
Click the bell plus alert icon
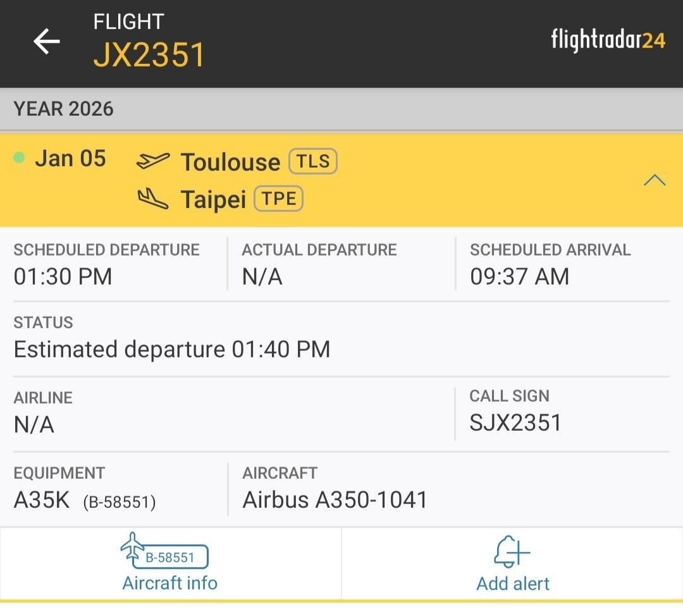click(512, 553)
